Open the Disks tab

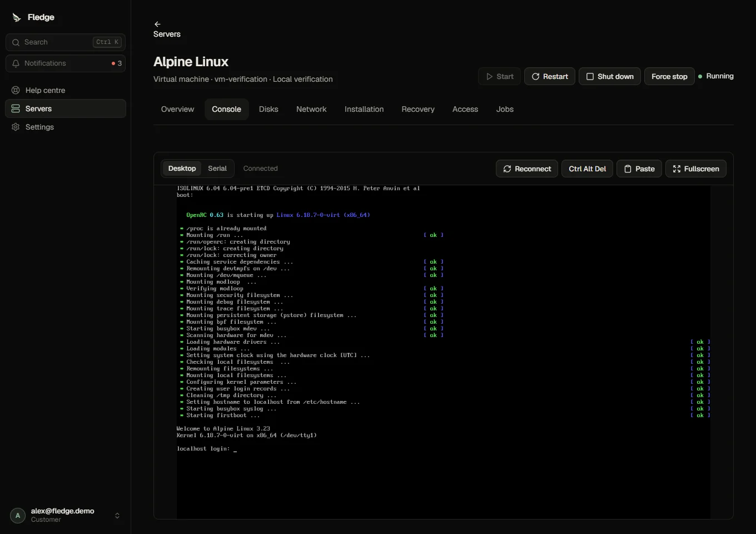[268, 109]
